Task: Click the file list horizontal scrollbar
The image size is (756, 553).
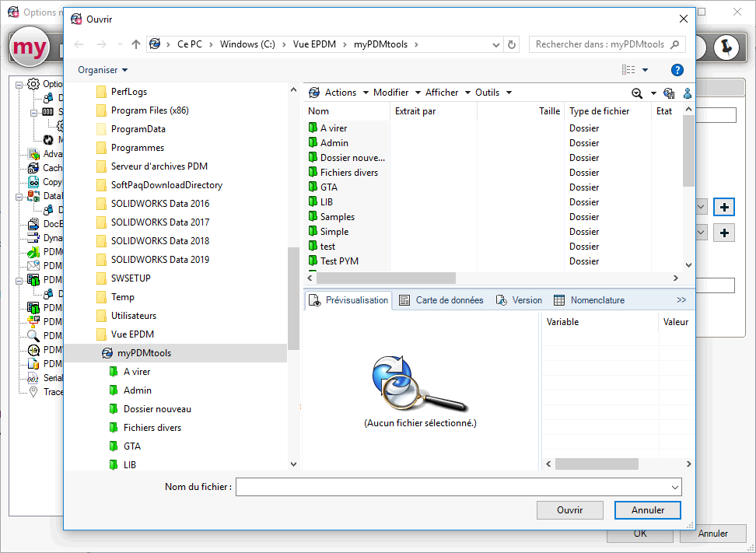Action: coord(386,278)
